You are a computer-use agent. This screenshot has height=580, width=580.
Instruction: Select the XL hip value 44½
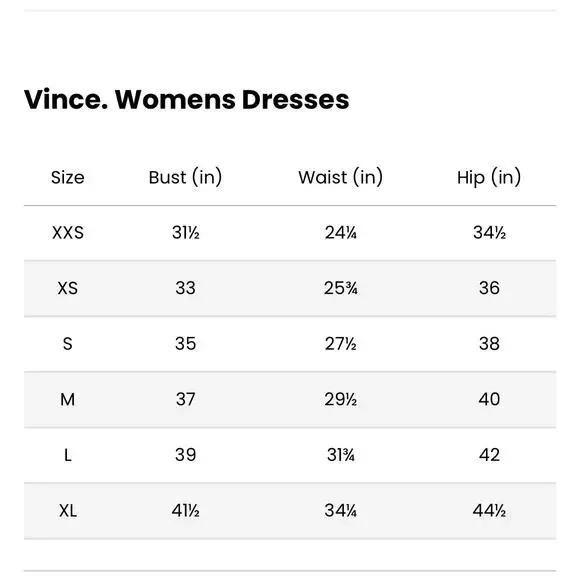coord(489,511)
